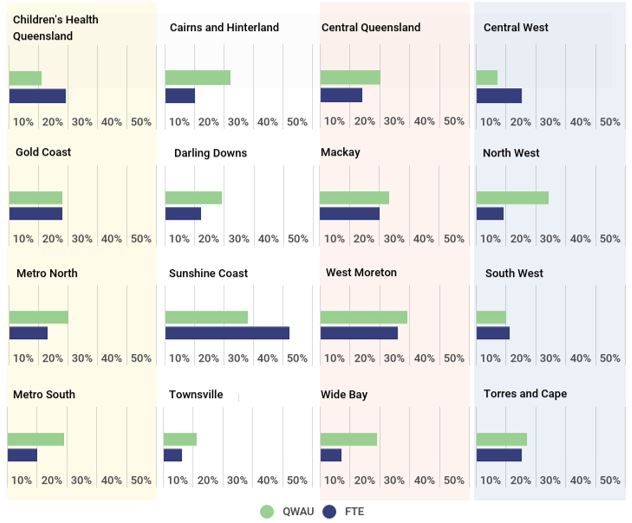This screenshot has height=523, width=632.
Task: Click the Sunshine Coast QWAU bar
Action: pyautogui.click(x=206, y=317)
